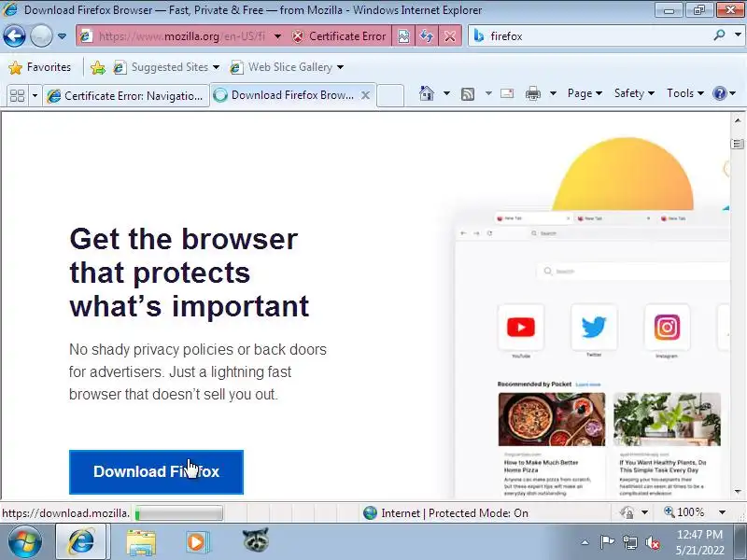Click the muted volume tray icon

coord(653,542)
